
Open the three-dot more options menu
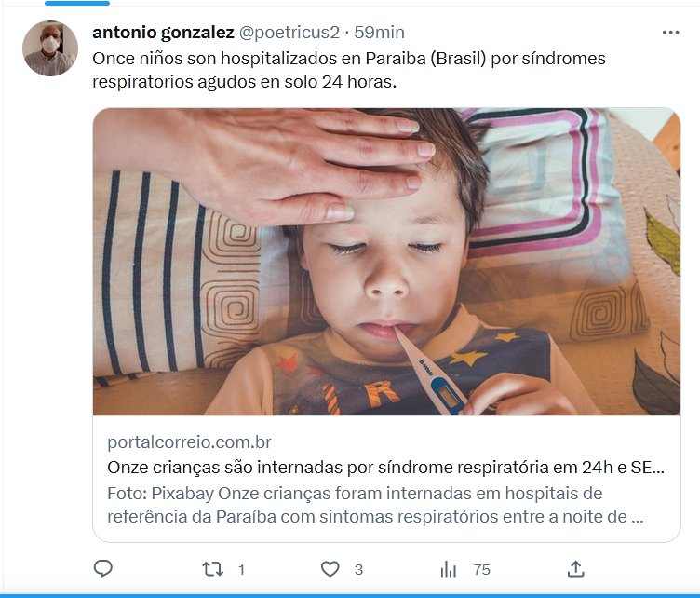click(x=670, y=33)
